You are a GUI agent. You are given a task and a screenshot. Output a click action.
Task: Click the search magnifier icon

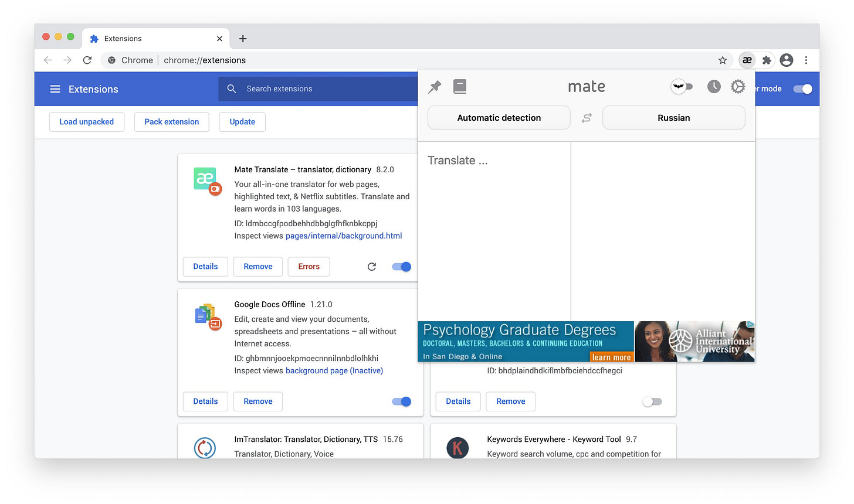pos(232,88)
